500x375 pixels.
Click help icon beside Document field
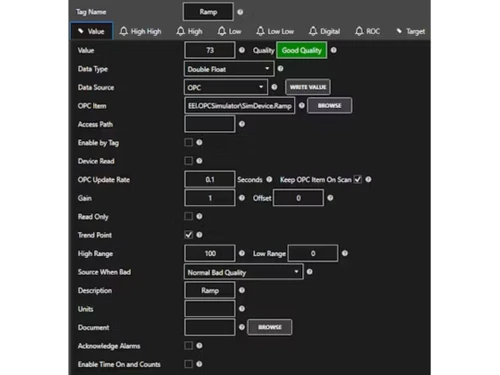[242, 327]
